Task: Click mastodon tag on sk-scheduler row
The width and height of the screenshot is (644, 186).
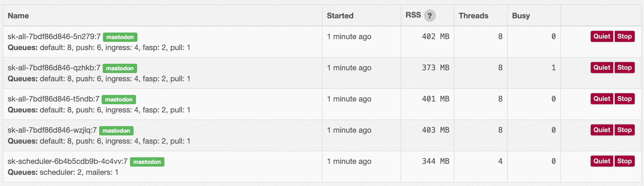Action: coord(147,162)
